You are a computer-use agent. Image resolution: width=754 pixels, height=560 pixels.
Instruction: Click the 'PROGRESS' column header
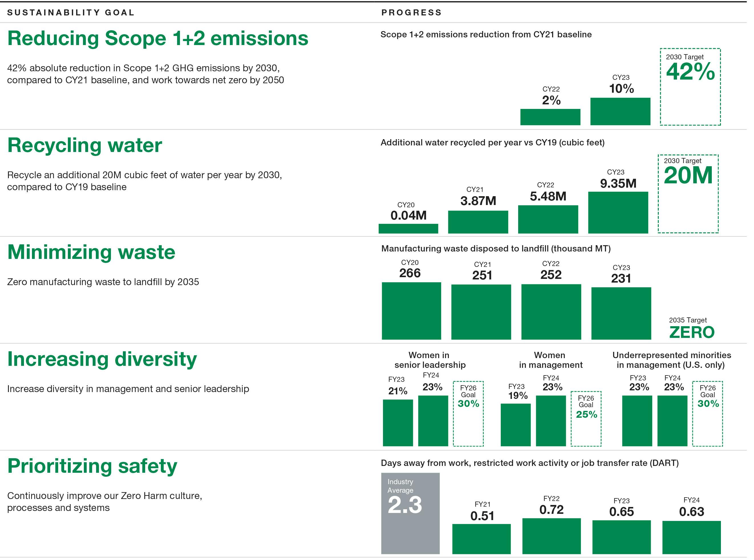(412, 13)
